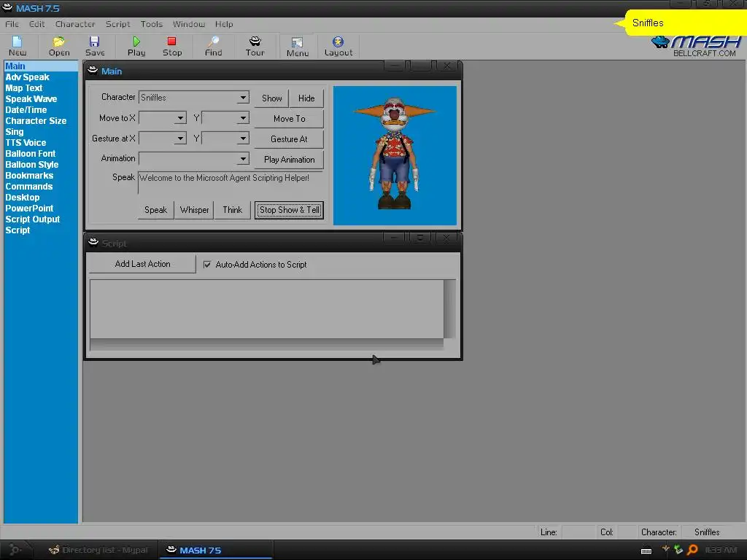
Task: Click the Script window title icon
Action: click(93, 242)
